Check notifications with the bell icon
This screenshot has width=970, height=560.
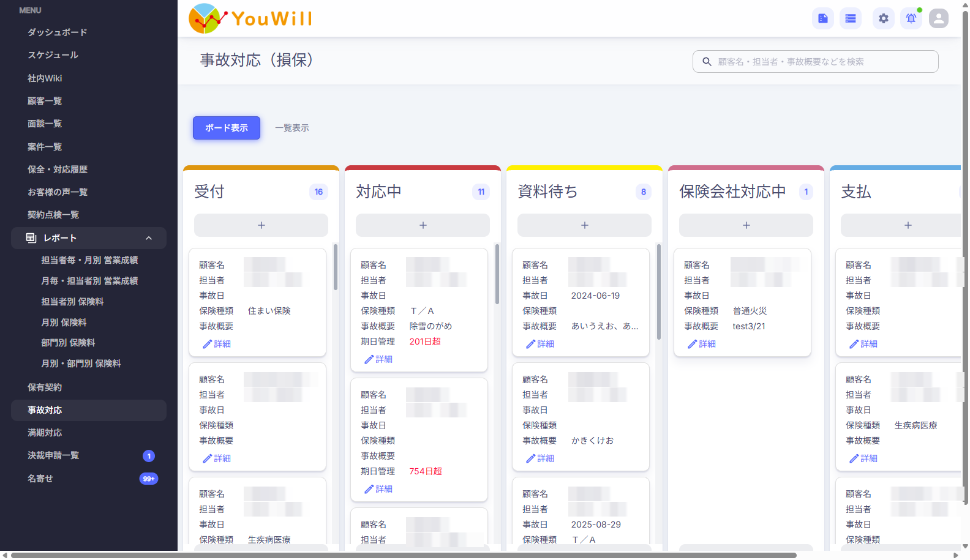click(911, 18)
